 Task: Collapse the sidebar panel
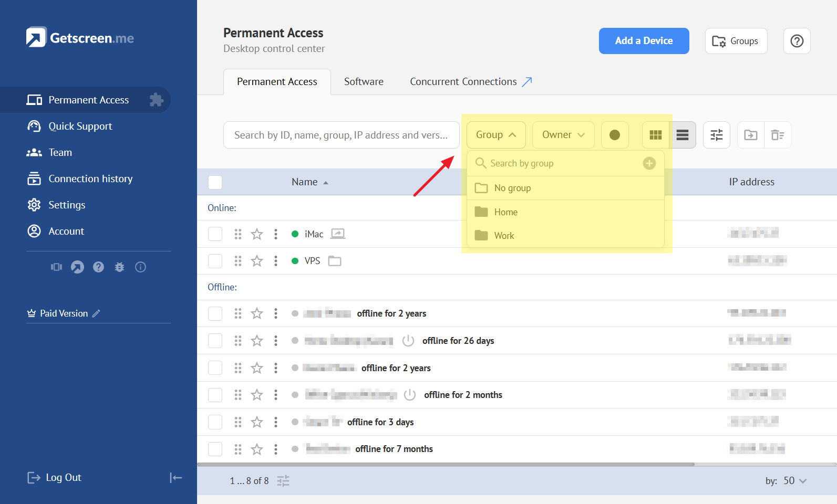[175, 477]
